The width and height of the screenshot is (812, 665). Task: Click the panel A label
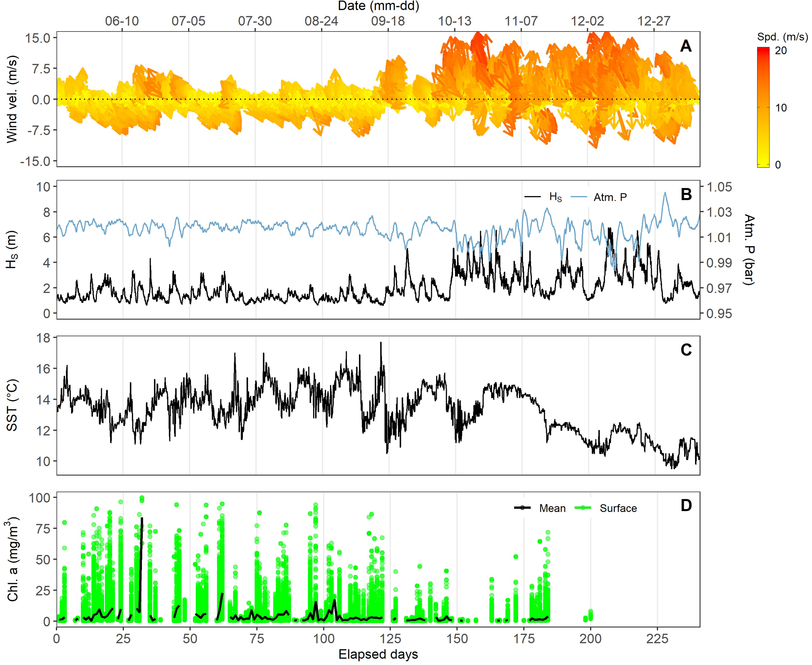coord(686,46)
